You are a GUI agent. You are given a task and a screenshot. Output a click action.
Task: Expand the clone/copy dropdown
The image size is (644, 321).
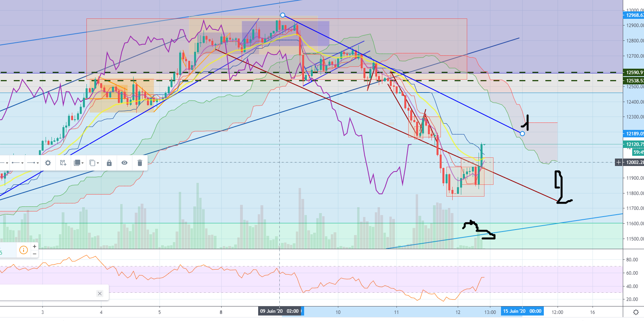point(94,163)
